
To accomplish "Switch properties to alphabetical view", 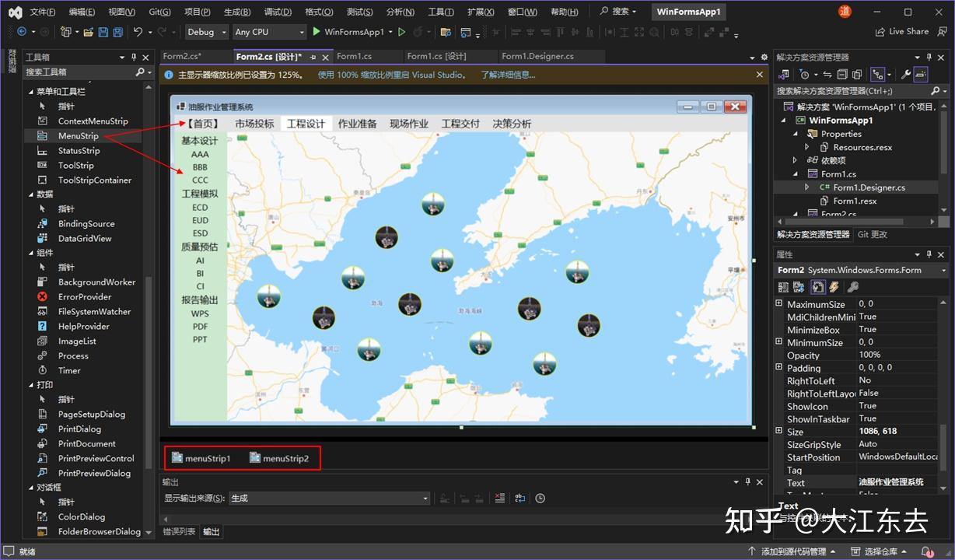I will coord(799,288).
